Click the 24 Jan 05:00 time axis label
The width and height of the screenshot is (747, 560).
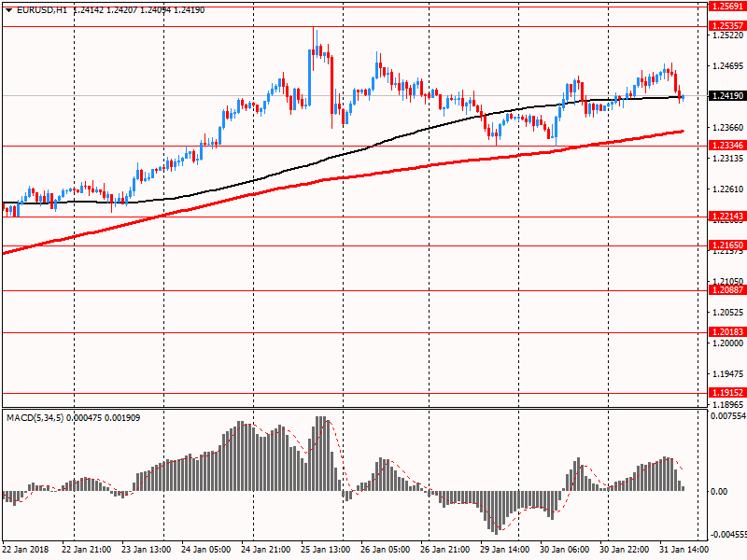tap(206, 550)
